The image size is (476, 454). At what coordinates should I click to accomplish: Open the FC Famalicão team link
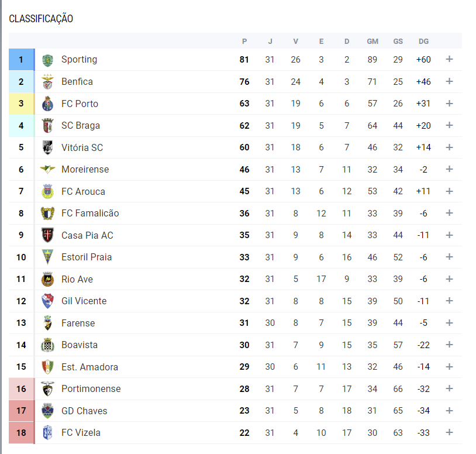click(x=90, y=213)
